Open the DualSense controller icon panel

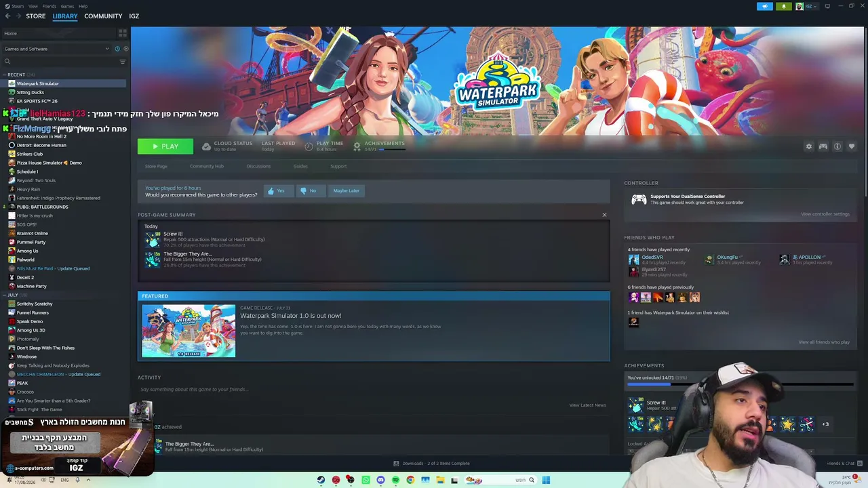[x=639, y=199]
